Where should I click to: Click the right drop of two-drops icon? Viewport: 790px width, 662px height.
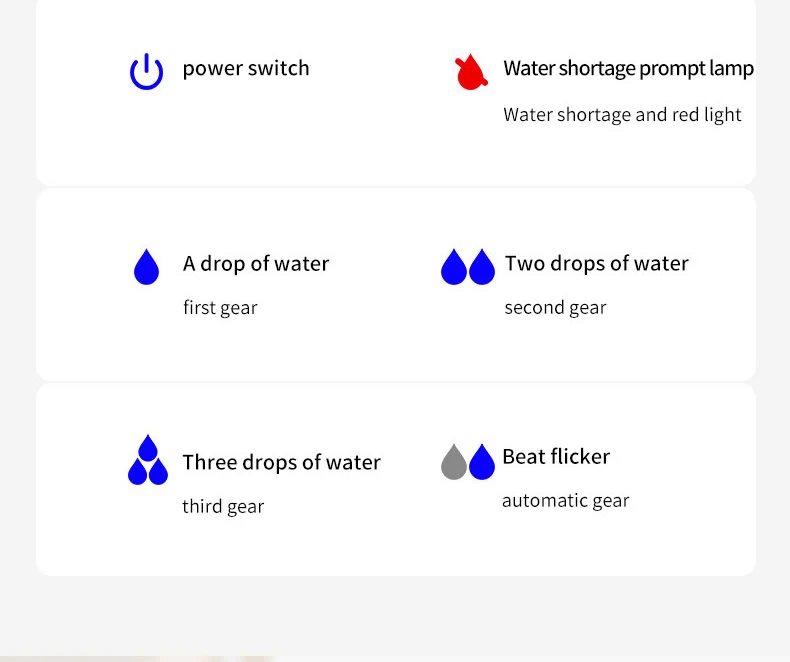click(482, 267)
